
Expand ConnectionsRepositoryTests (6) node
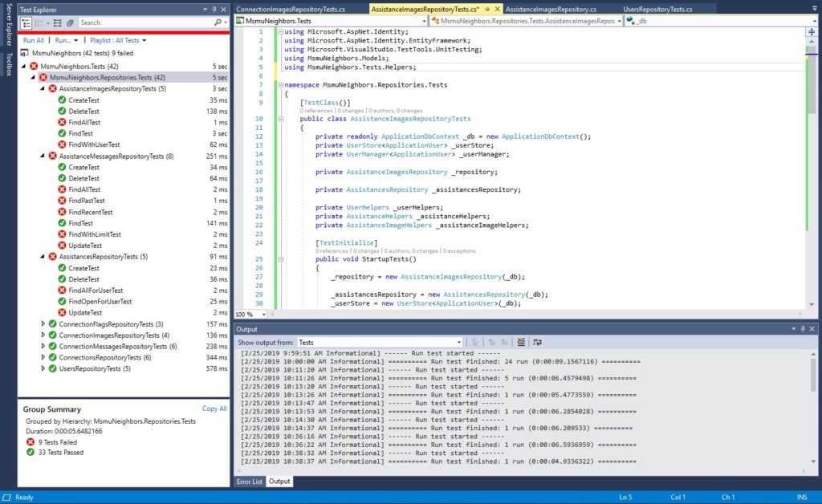(x=43, y=357)
